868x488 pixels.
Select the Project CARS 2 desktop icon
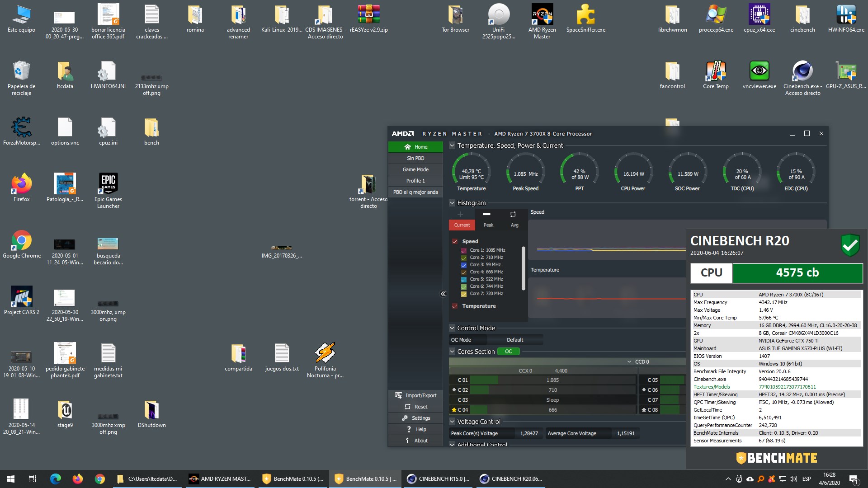click(x=21, y=301)
